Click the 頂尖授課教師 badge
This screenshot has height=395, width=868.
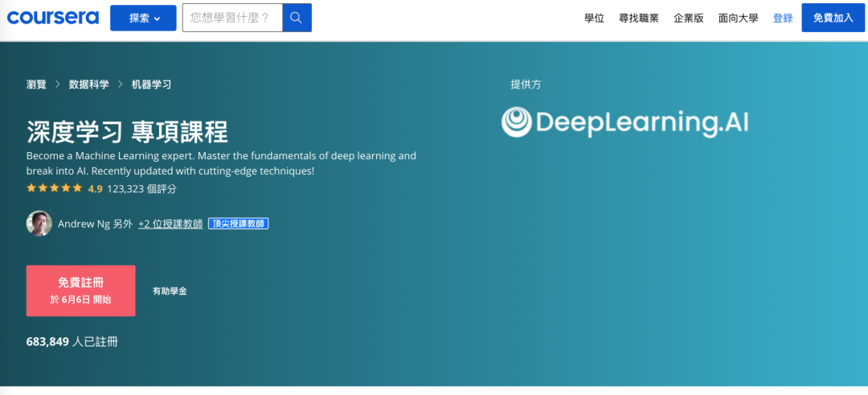pyautogui.click(x=239, y=224)
